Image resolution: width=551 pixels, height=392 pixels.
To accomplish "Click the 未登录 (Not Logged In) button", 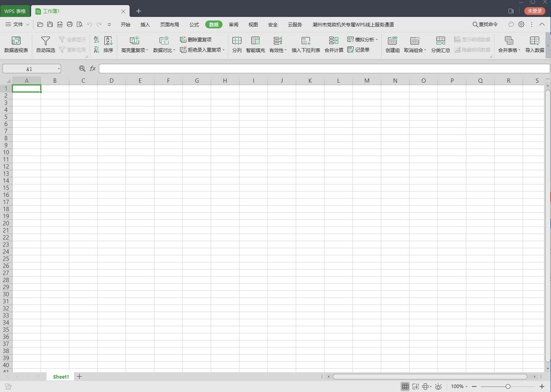I will 534,11.
